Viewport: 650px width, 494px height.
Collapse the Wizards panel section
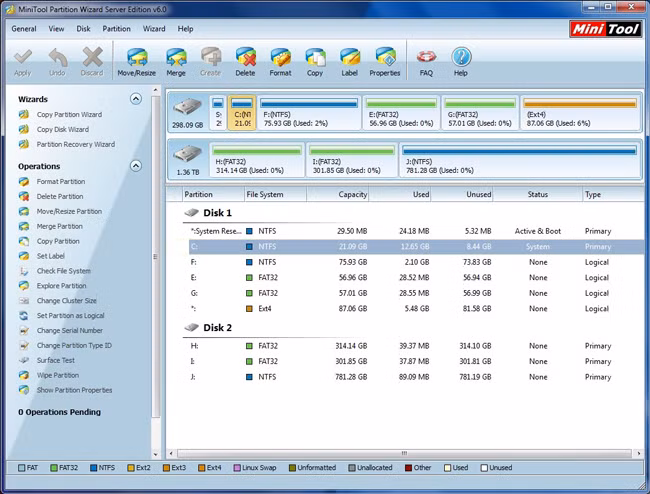pos(136,99)
